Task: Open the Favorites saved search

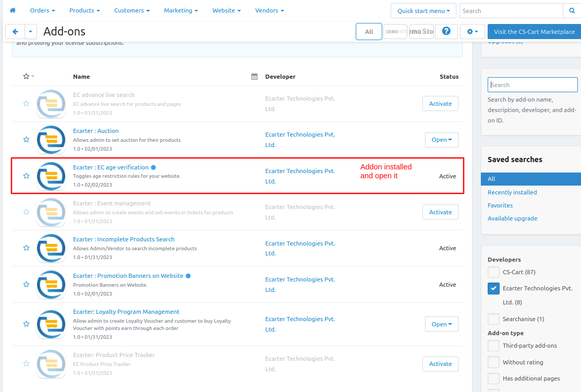Action: point(500,205)
